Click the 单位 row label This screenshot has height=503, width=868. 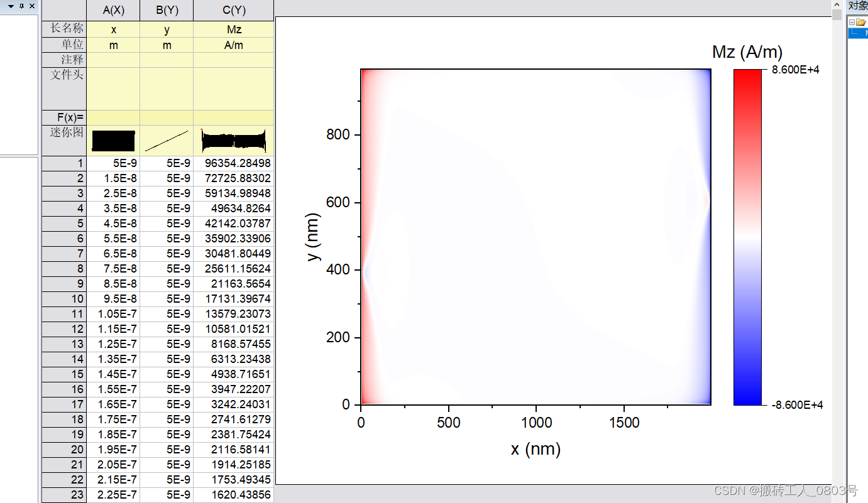point(64,45)
